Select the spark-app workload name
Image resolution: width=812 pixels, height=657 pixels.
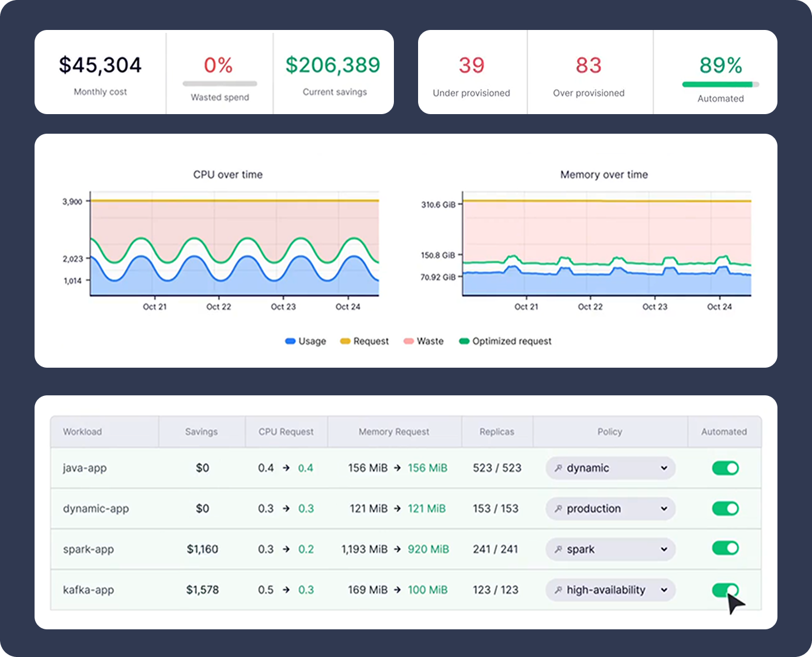[x=89, y=549]
